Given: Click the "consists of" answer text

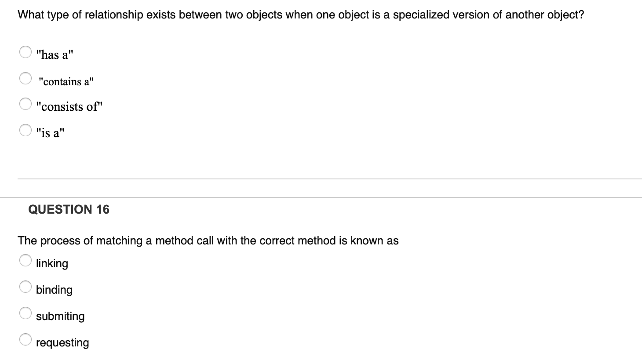Looking at the screenshot, I should pos(69,106).
